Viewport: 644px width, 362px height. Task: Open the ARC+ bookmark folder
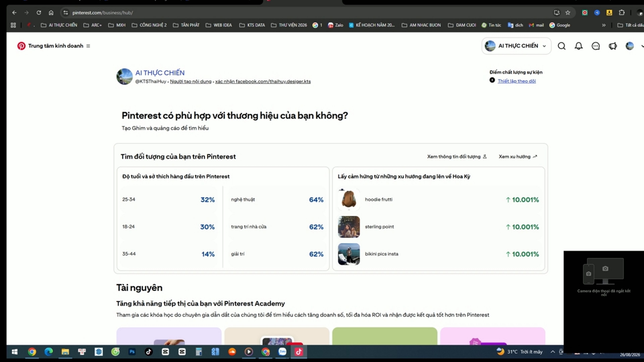[x=93, y=25]
